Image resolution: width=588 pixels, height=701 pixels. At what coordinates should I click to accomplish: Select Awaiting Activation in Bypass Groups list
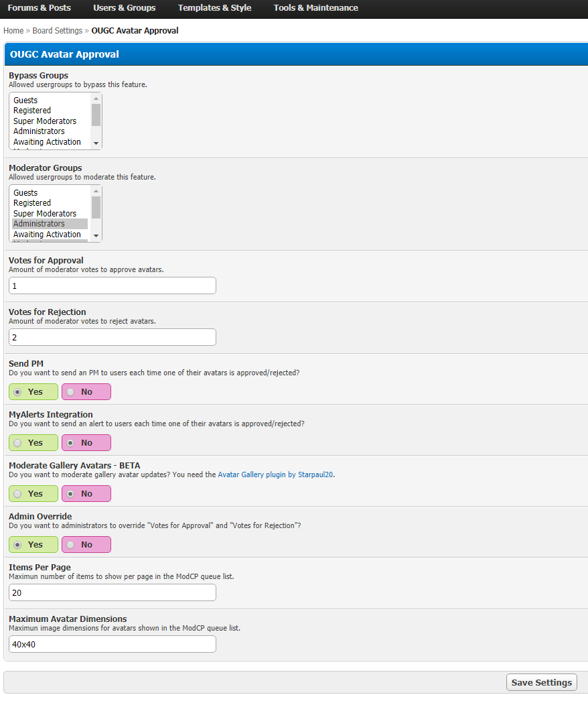(50, 141)
